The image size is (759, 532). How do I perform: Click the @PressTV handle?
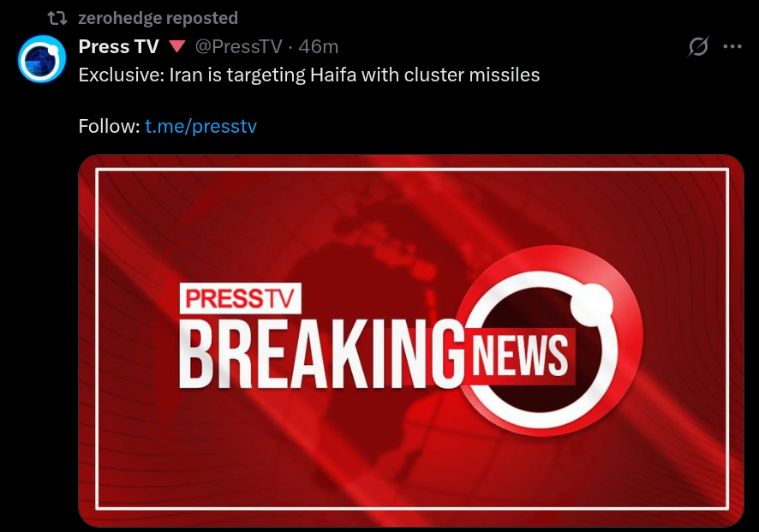[240, 47]
